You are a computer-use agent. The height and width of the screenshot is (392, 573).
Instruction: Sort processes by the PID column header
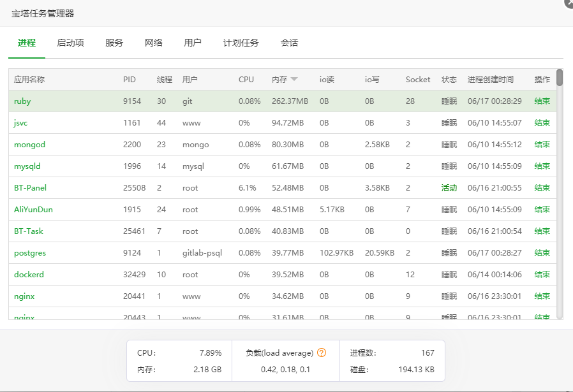(130, 79)
